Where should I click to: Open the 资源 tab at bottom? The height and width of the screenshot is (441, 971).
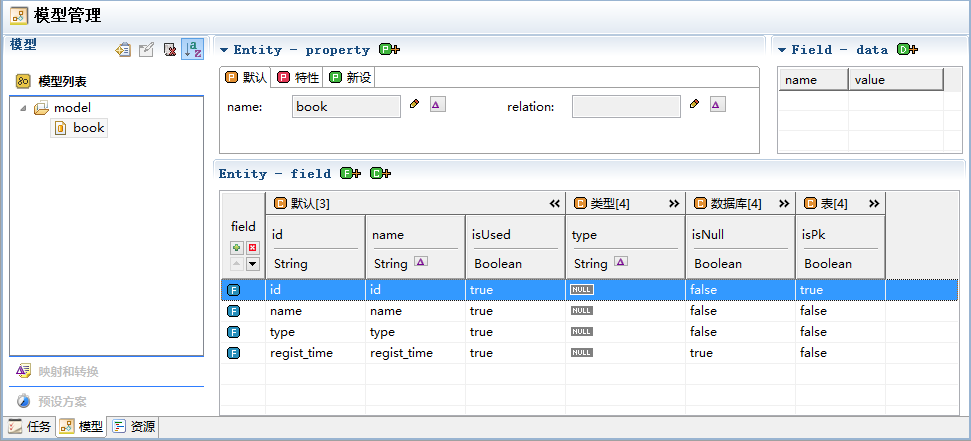134,426
